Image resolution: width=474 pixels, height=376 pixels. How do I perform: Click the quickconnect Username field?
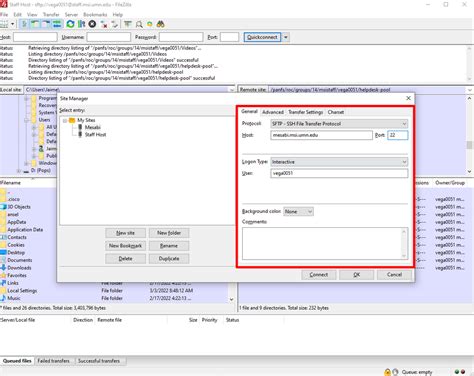click(109, 37)
